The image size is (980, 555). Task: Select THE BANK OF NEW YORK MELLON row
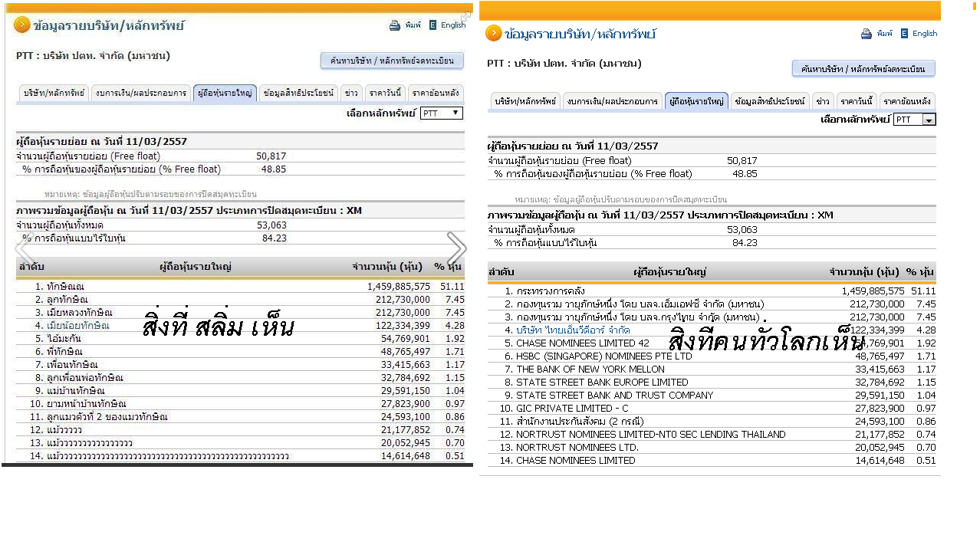pyautogui.click(x=712, y=369)
